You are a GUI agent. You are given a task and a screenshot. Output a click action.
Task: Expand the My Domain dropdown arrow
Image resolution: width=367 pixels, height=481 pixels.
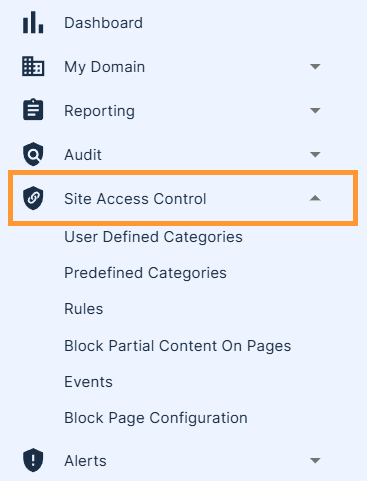315,66
